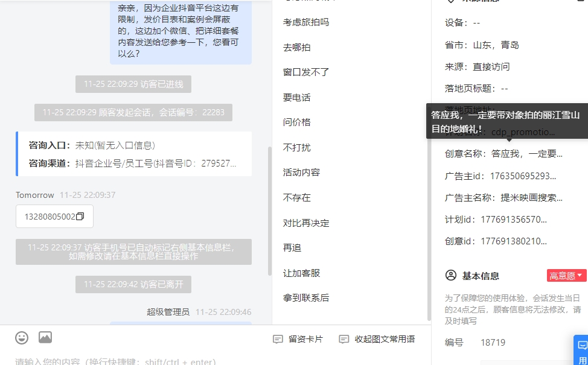Click the 让加客服 quick phrase

pyautogui.click(x=301, y=273)
